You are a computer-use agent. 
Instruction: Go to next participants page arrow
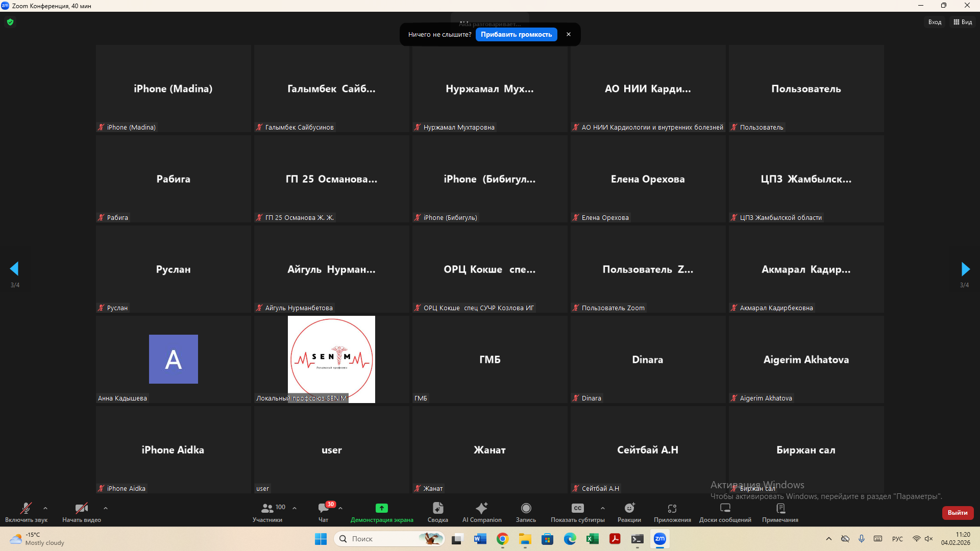965,269
